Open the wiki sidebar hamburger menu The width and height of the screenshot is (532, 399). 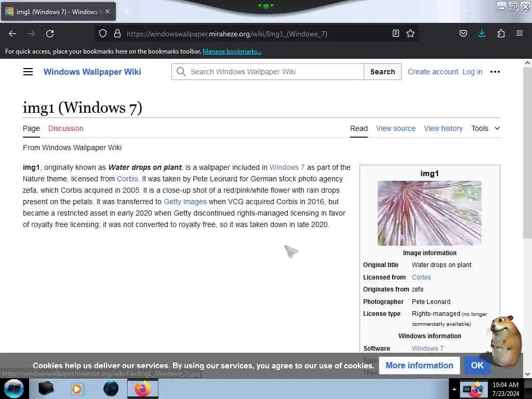[28, 72]
